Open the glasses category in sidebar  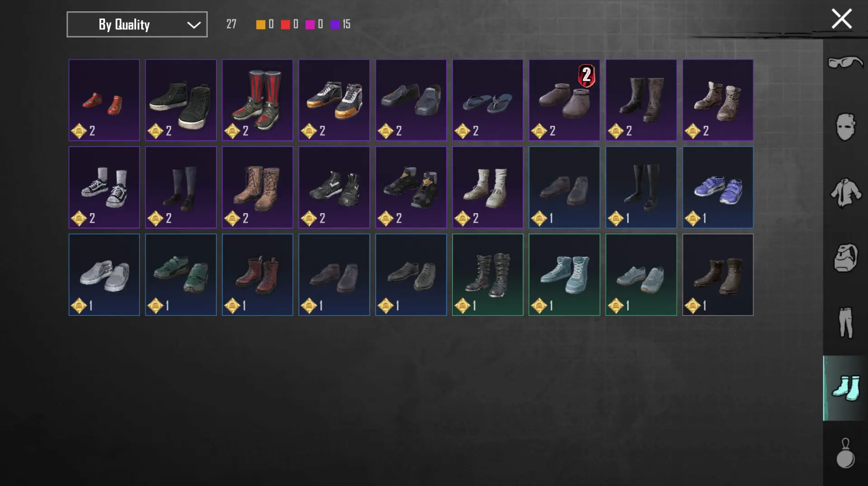pos(845,63)
